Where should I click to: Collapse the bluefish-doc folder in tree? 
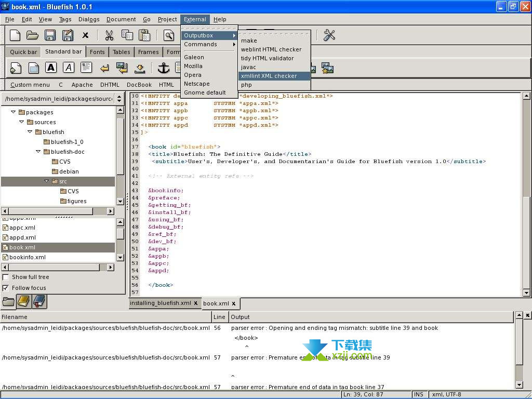click(x=38, y=152)
